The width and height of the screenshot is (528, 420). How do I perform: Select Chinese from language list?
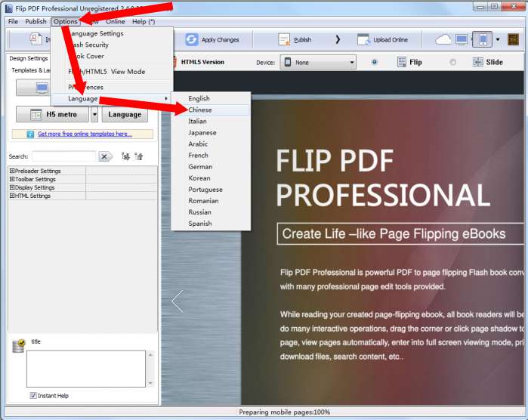click(x=211, y=110)
